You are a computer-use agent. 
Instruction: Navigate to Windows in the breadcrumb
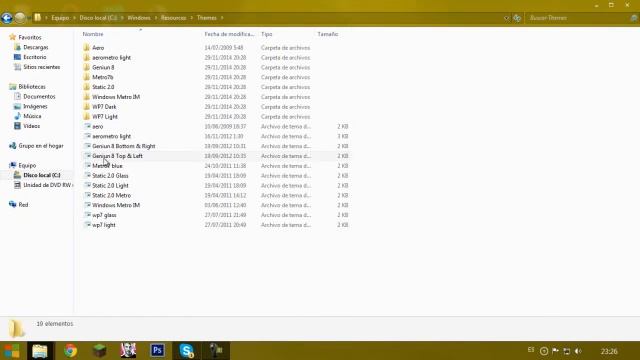point(139,18)
